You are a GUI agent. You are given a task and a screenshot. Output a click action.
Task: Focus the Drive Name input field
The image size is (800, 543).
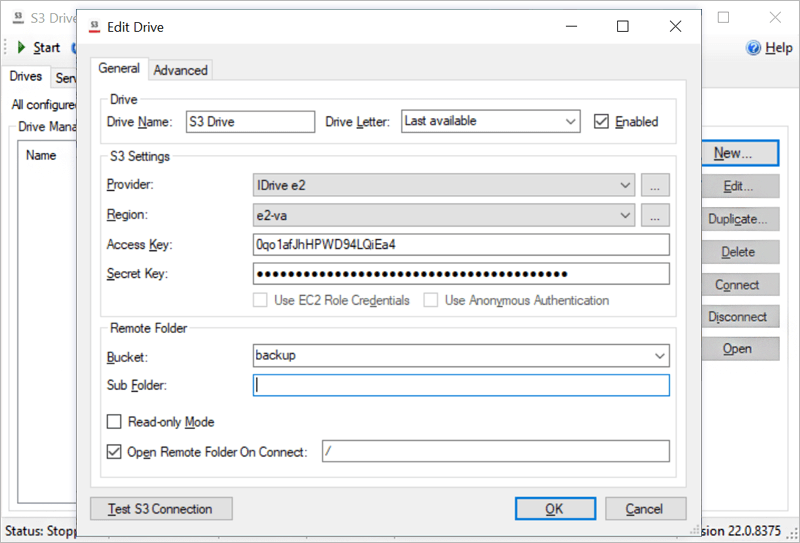tap(251, 121)
